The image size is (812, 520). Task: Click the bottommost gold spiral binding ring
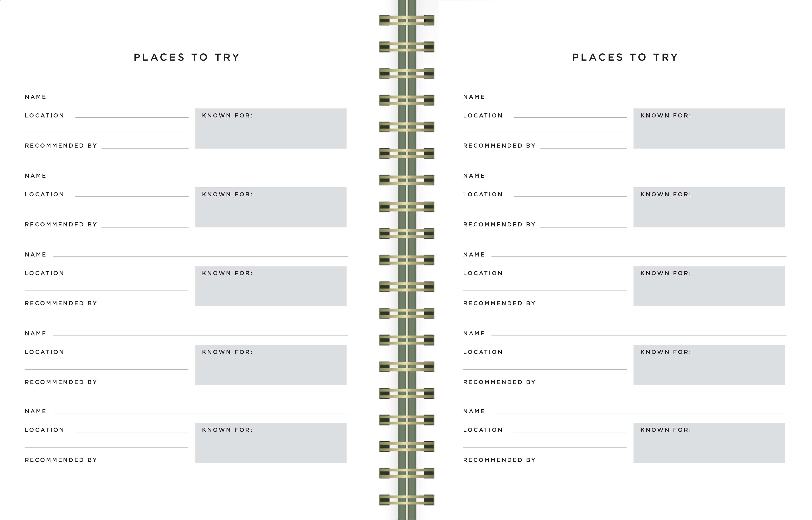[x=406, y=500]
